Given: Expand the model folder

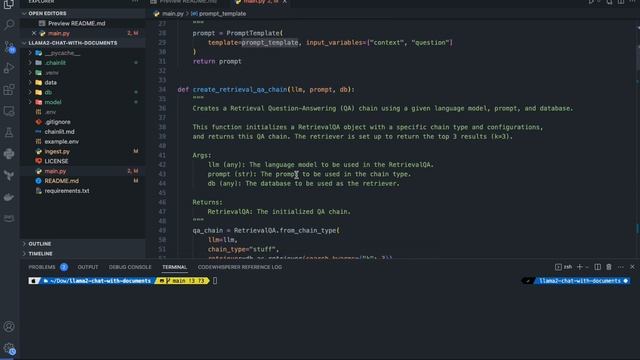Looking at the screenshot, I should [x=30, y=102].
